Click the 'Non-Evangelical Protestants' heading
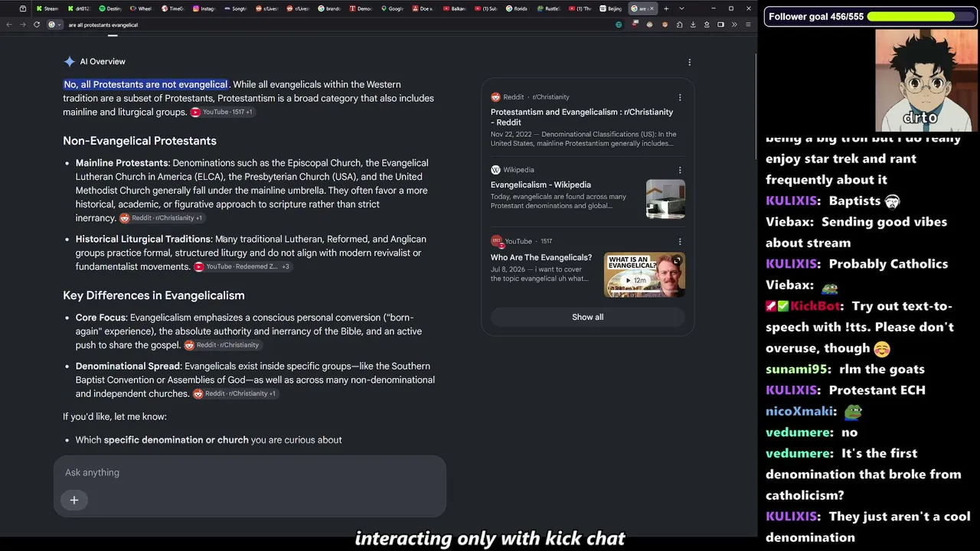980x551 pixels. click(x=139, y=141)
